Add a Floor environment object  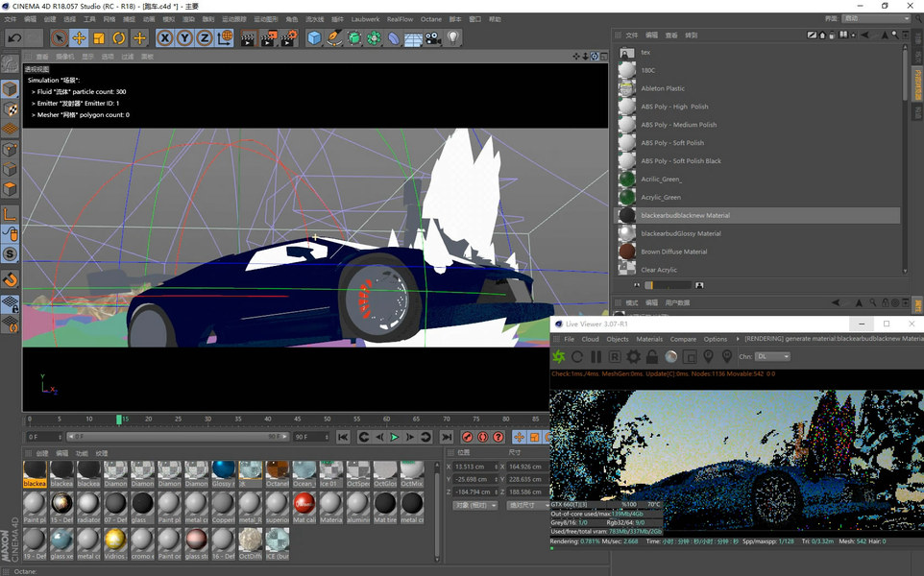413,38
